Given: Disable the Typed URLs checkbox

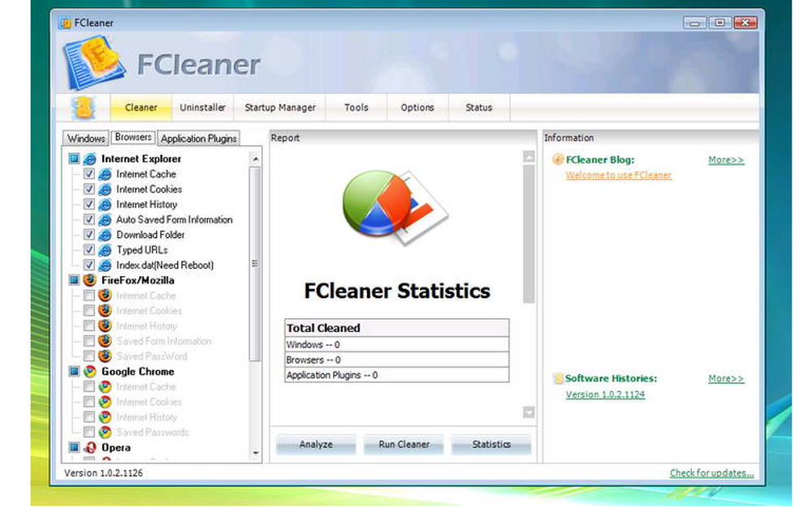Looking at the screenshot, I should click(88, 250).
